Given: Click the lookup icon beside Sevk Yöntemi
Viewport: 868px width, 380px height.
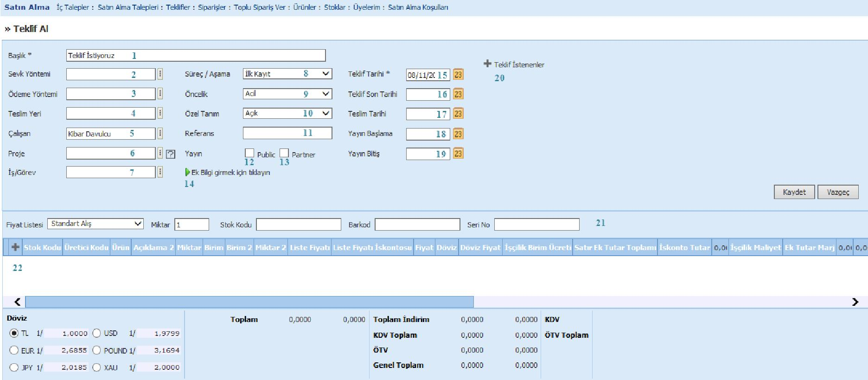Looking at the screenshot, I should (160, 74).
